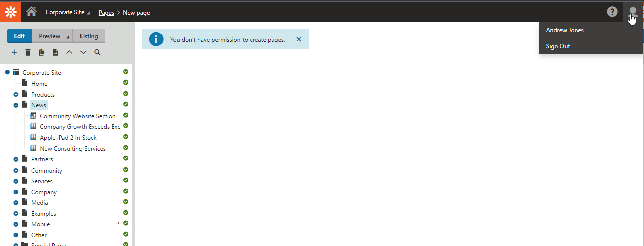644x246 pixels.
Task: Go to the Home dashboard icon
Action: point(31,12)
